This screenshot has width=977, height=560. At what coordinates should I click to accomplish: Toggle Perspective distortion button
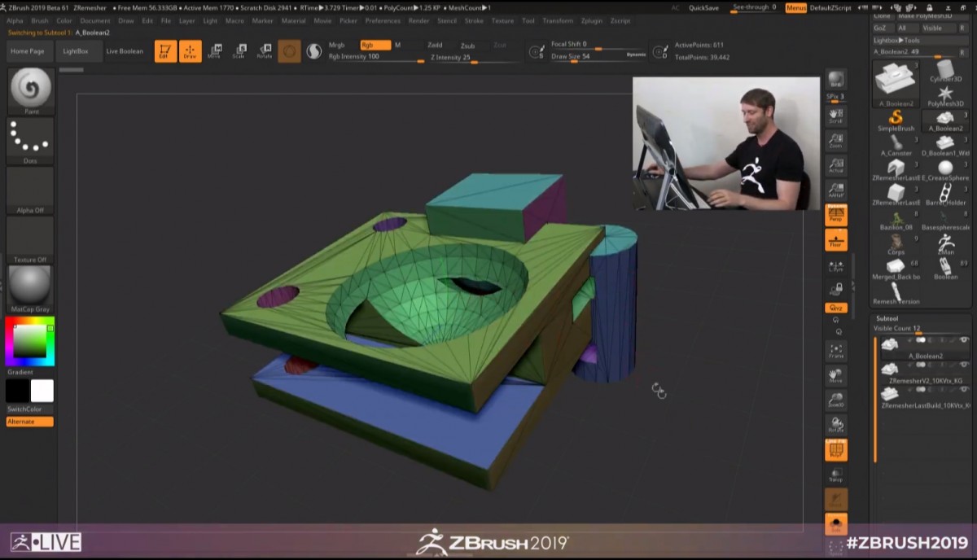pos(836,215)
